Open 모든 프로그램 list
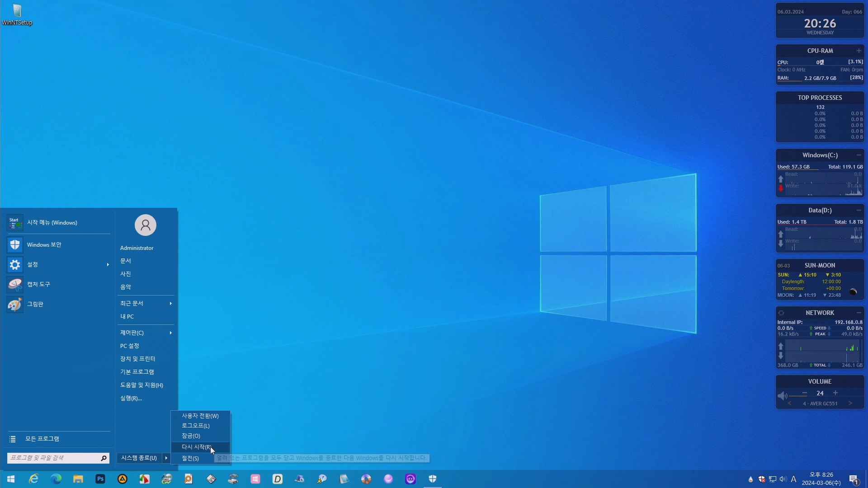868x488 pixels. pos(42,439)
